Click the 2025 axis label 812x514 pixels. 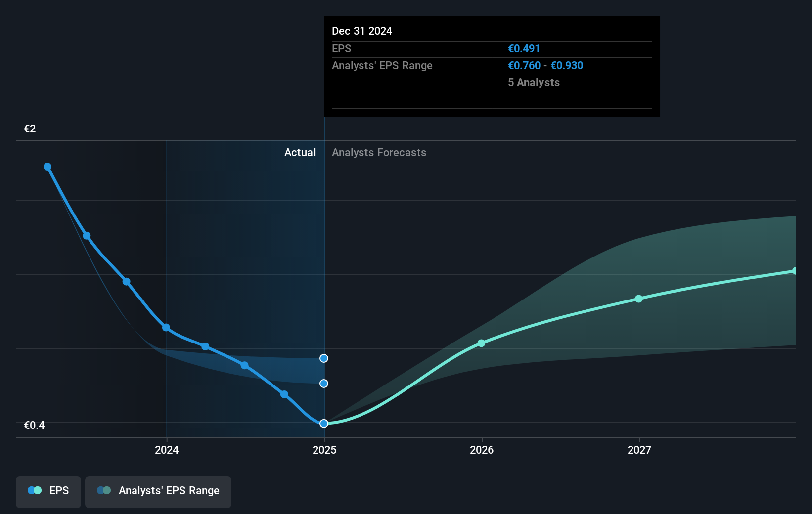pyautogui.click(x=324, y=450)
